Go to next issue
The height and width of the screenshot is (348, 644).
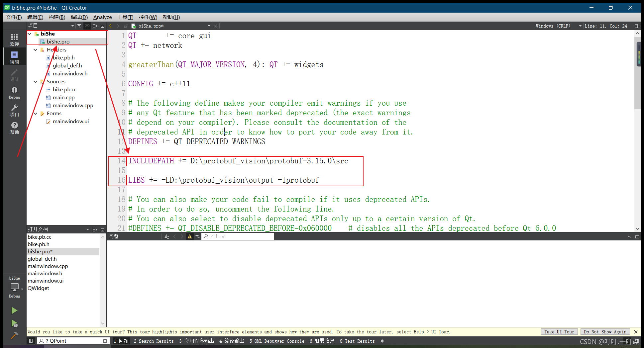point(182,236)
